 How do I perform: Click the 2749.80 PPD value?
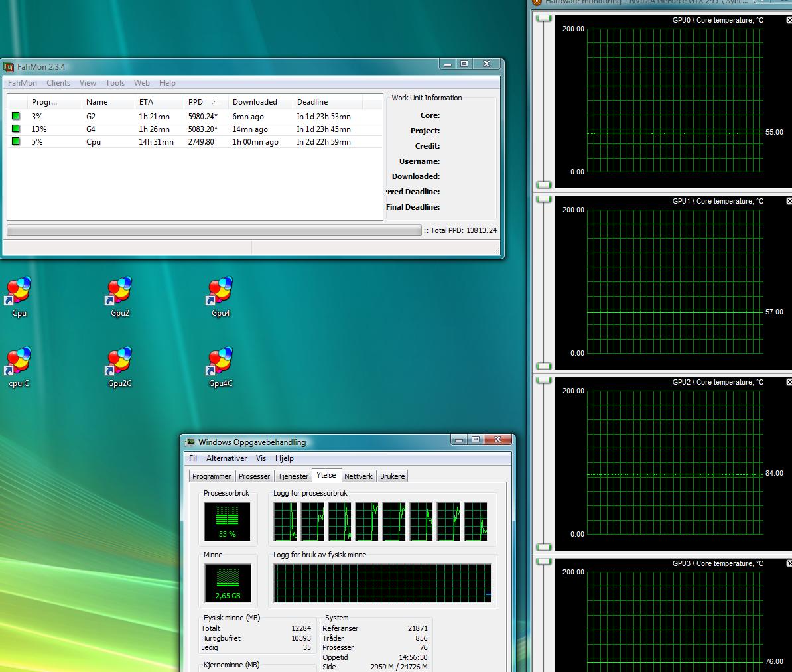[201, 141]
